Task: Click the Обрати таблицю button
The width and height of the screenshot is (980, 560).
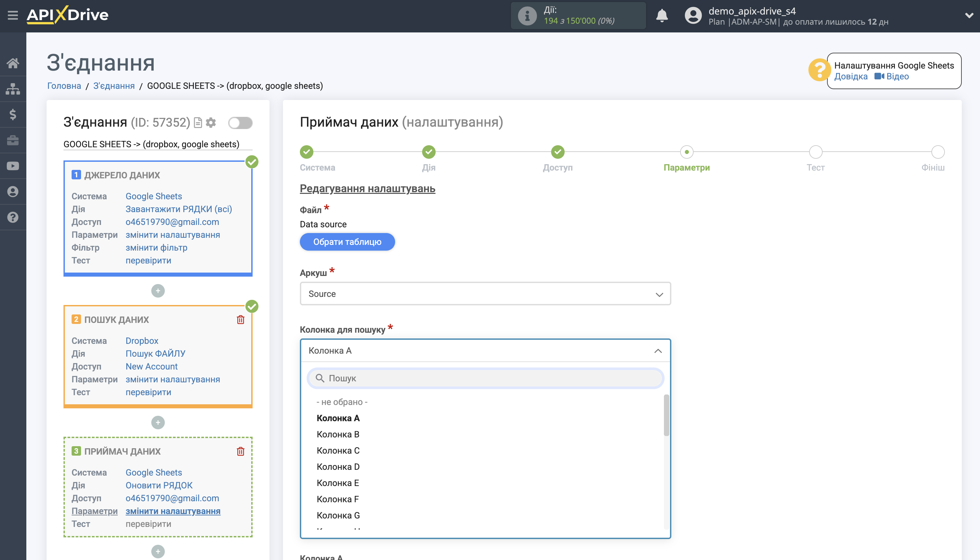Action: coord(347,241)
